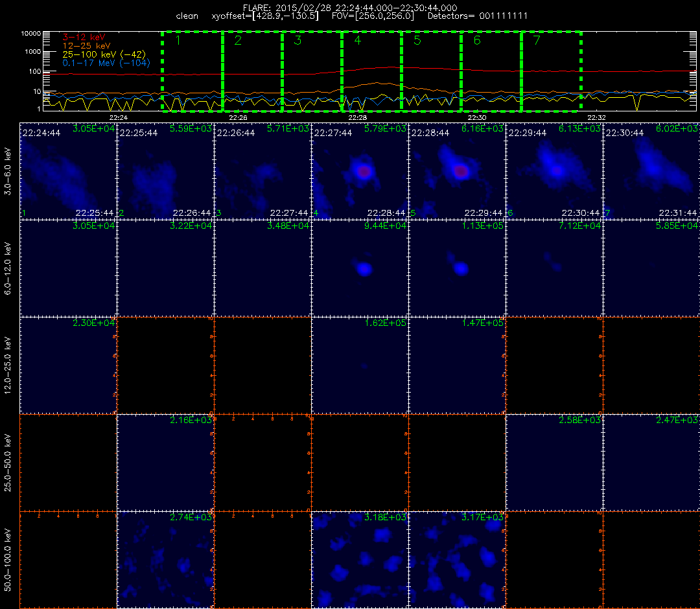700x609 pixels.
Task: Click the 5.71E+03 peak value
Action: [x=288, y=128]
